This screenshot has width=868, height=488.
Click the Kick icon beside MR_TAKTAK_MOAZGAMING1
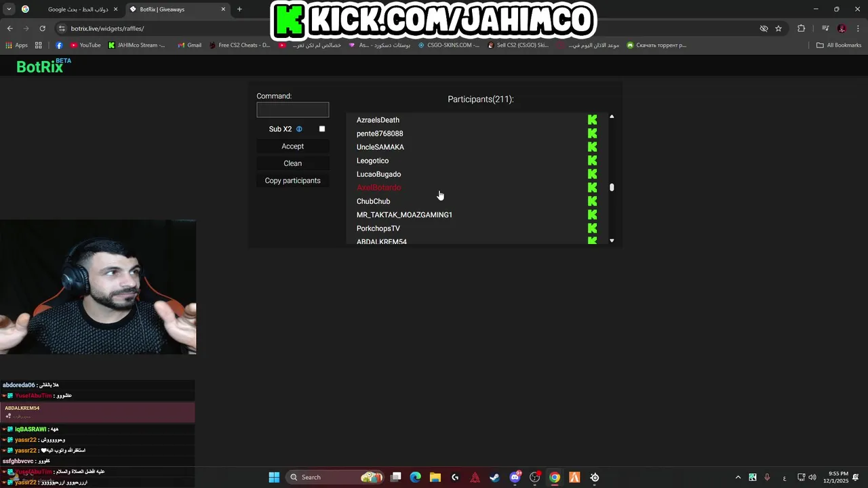click(592, 215)
